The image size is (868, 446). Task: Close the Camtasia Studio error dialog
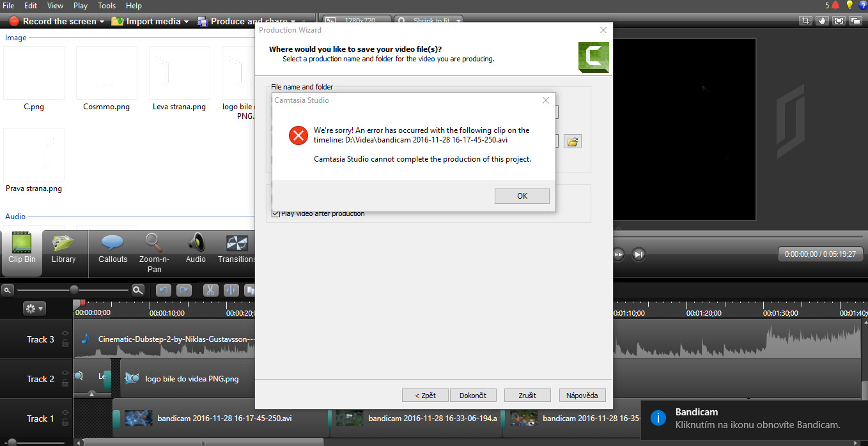point(545,100)
